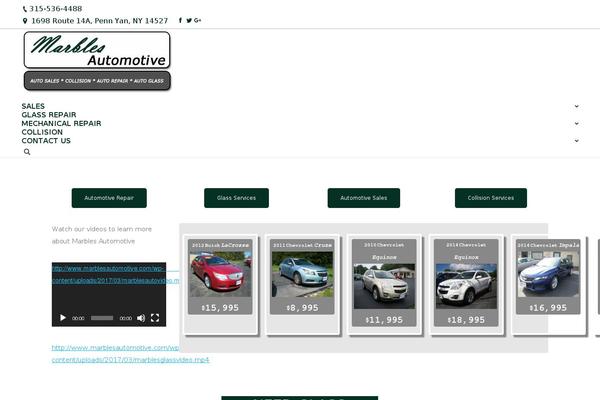600x400 pixels.
Task: Open the marblesautovideo link in the player
Action: click(115, 274)
